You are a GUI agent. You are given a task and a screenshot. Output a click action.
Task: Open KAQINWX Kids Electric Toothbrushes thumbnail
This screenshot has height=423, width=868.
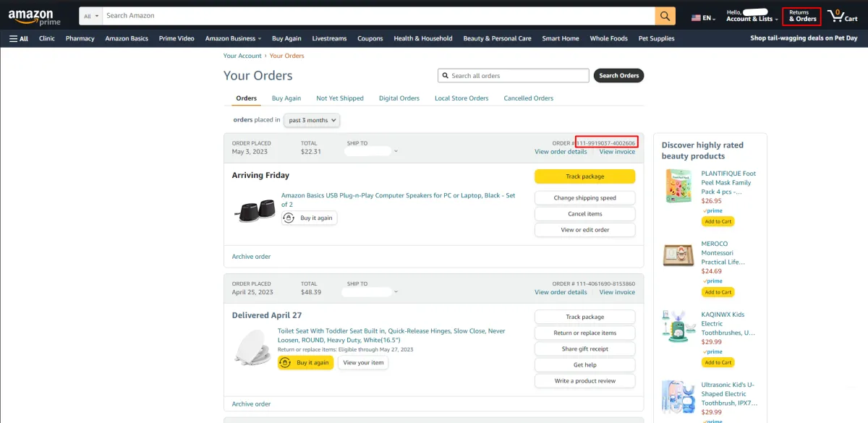(678, 325)
